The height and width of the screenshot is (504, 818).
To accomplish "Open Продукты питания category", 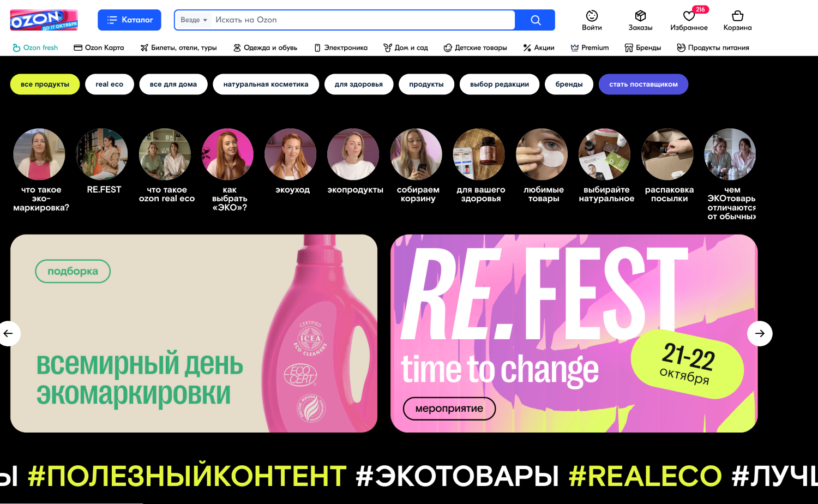I will 713,47.
